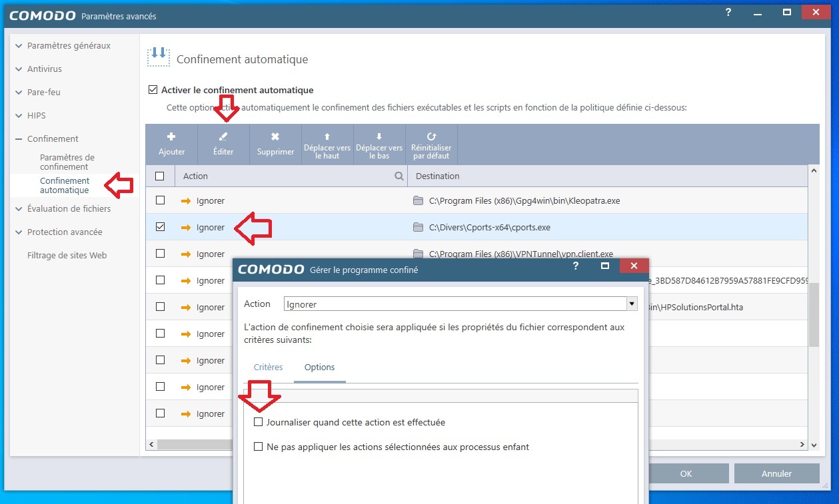Switch to the Critères tab
This screenshot has width=839, height=504.
pyautogui.click(x=268, y=368)
